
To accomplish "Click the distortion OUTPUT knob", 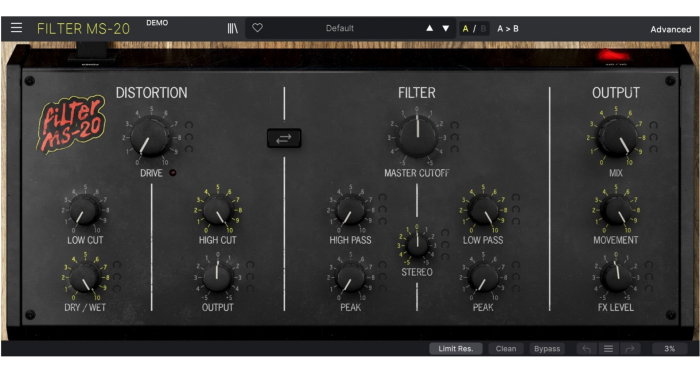I will (x=217, y=278).
